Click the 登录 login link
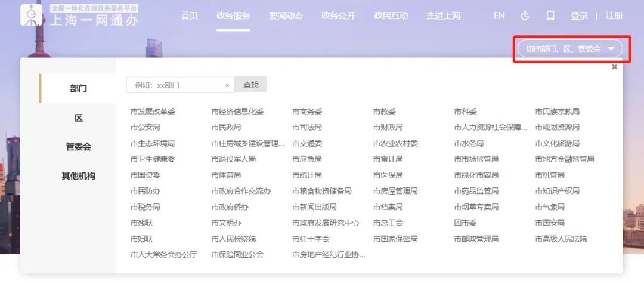 (x=579, y=16)
